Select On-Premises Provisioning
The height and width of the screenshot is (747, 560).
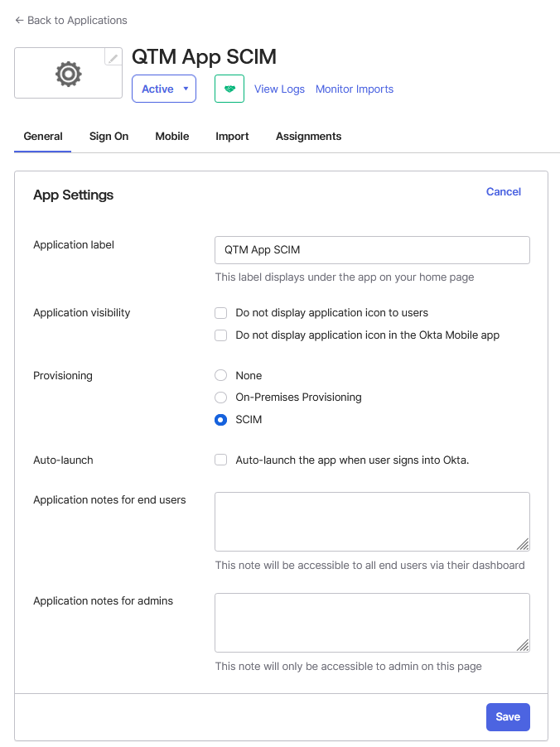220,398
